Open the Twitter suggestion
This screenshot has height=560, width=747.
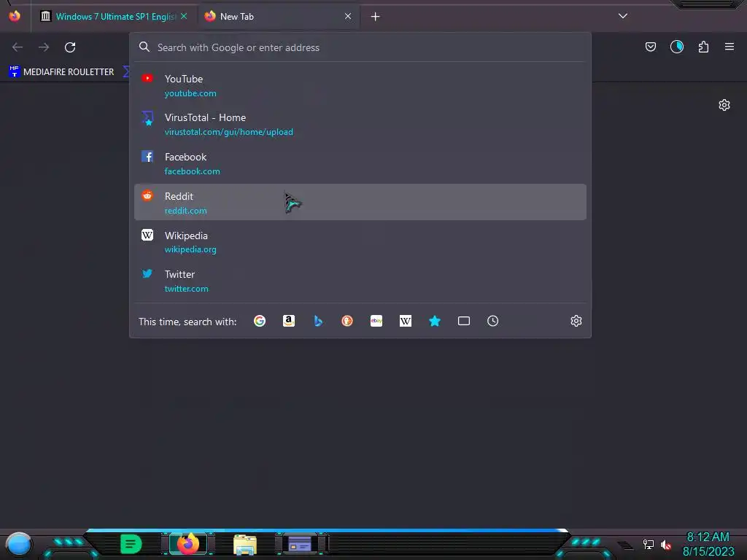360,281
